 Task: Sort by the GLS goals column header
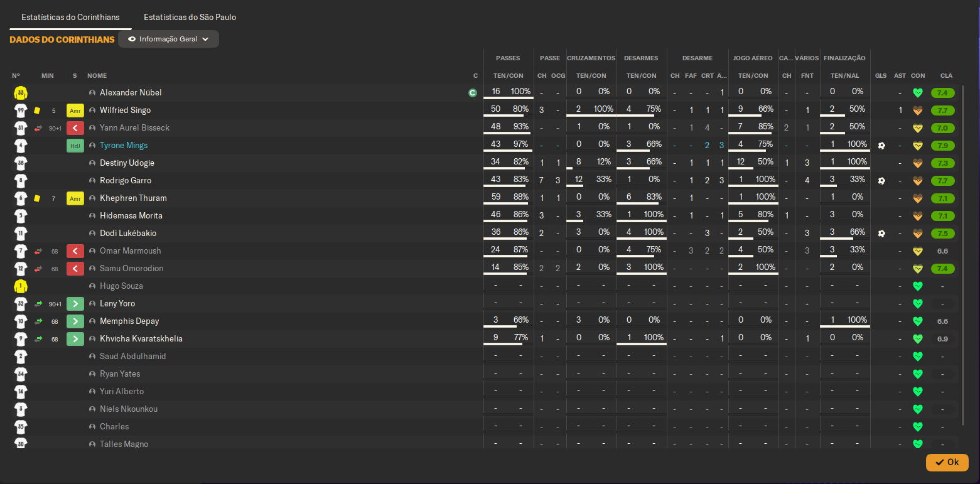[881, 76]
